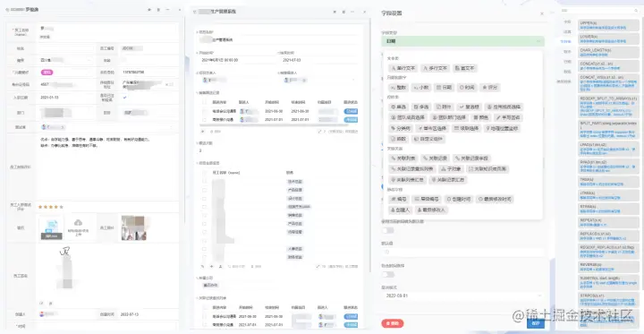Image resolution: width=644 pixels, height=334 pixels.
Task: Tick the checkbox for the 技术总监 member row
Action: pos(205,182)
